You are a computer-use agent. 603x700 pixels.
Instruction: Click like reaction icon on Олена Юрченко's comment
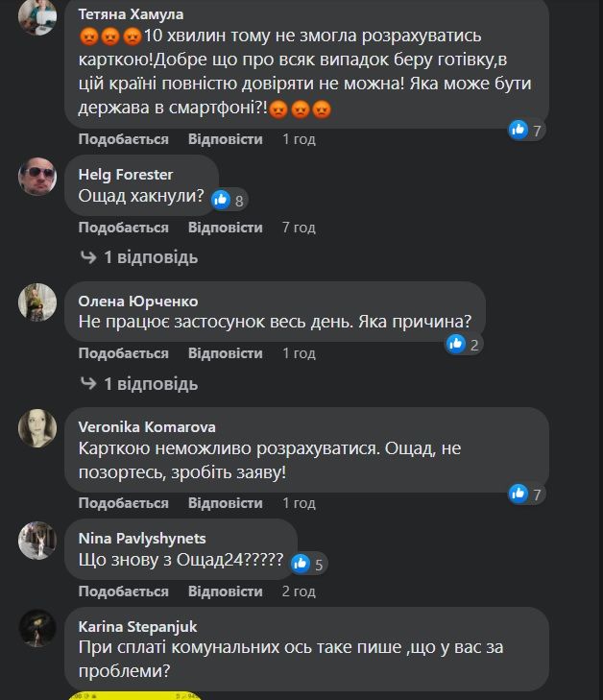(456, 343)
